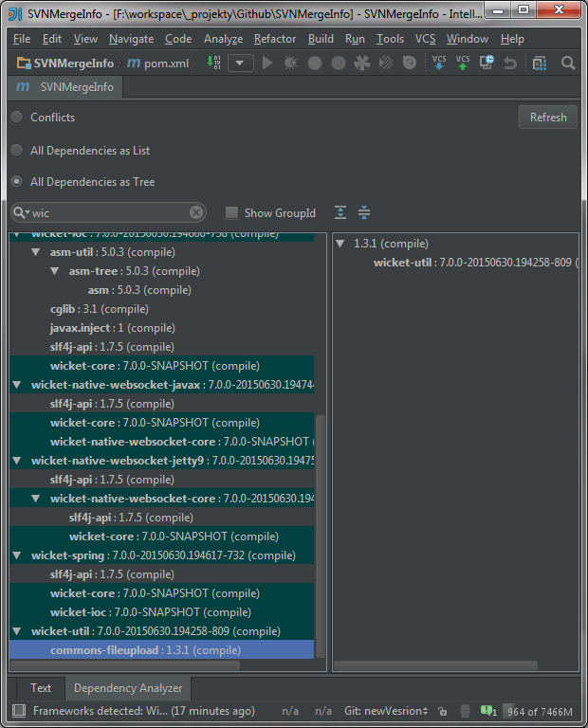This screenshot has height=728, width=588.
Task: Click the stop-like spiral toolbar icon
Action: pyautogui.click(x=409, y=63)
